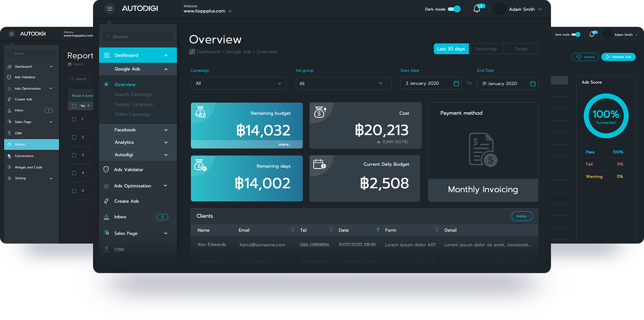Click Create Ads icon in front sidebar

pos(106,201)
